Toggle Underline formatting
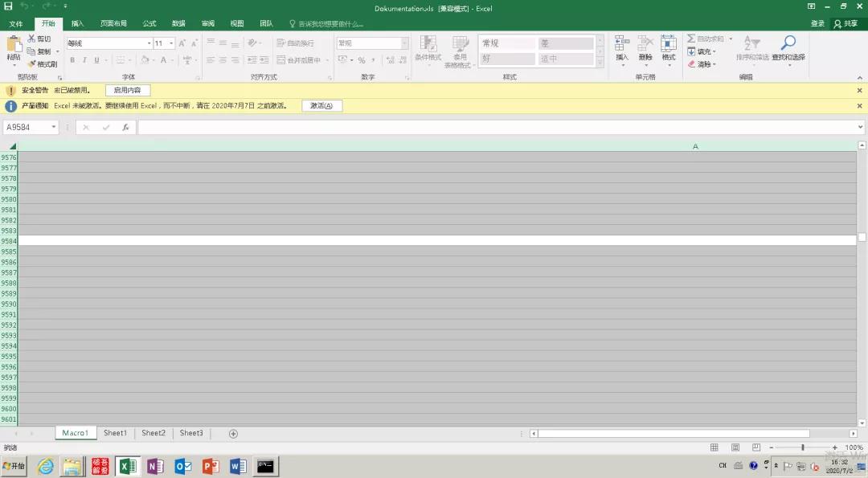 (x=97, y=59)
